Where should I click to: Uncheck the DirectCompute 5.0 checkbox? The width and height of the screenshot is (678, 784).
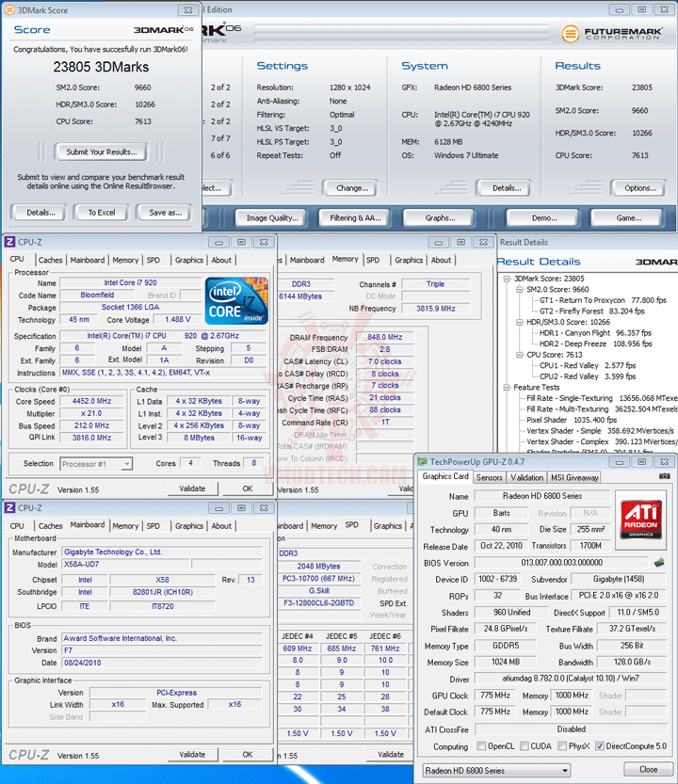[x=600, y=746]
